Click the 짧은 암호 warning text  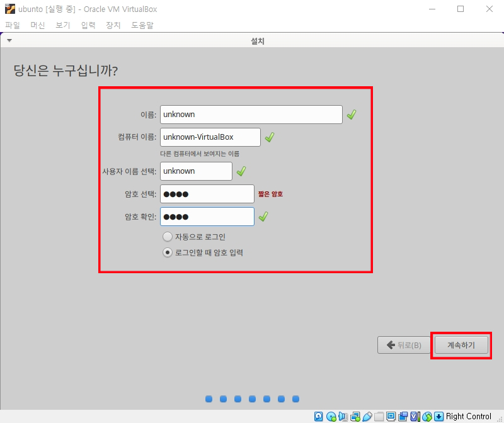pos(271,194)
